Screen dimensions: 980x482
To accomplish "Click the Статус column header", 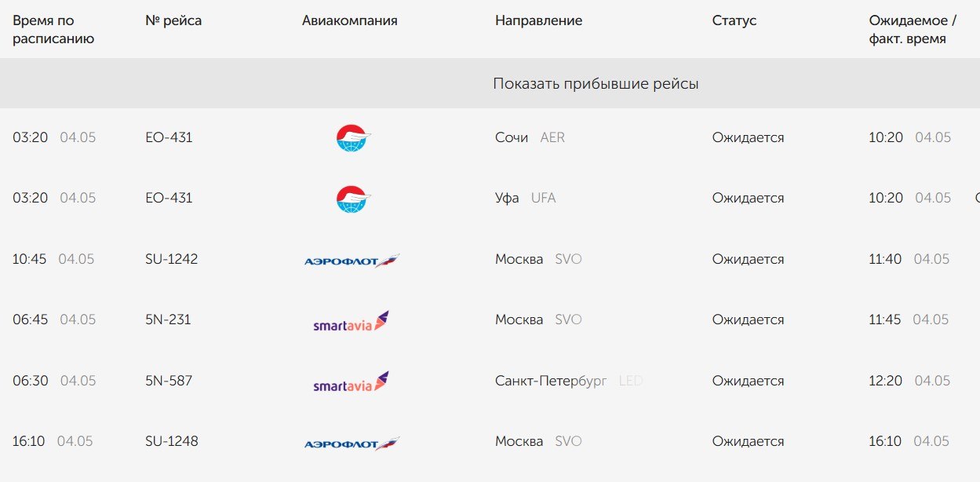I will (734, 21).
